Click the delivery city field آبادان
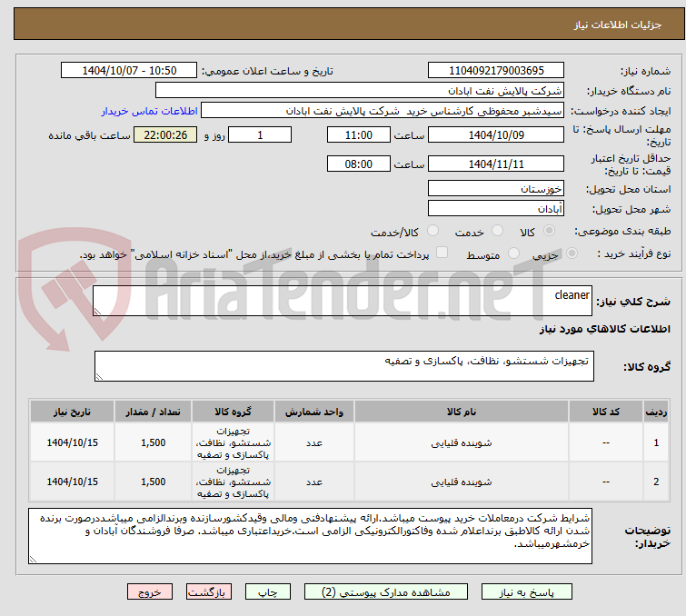 tap(496, 208)
